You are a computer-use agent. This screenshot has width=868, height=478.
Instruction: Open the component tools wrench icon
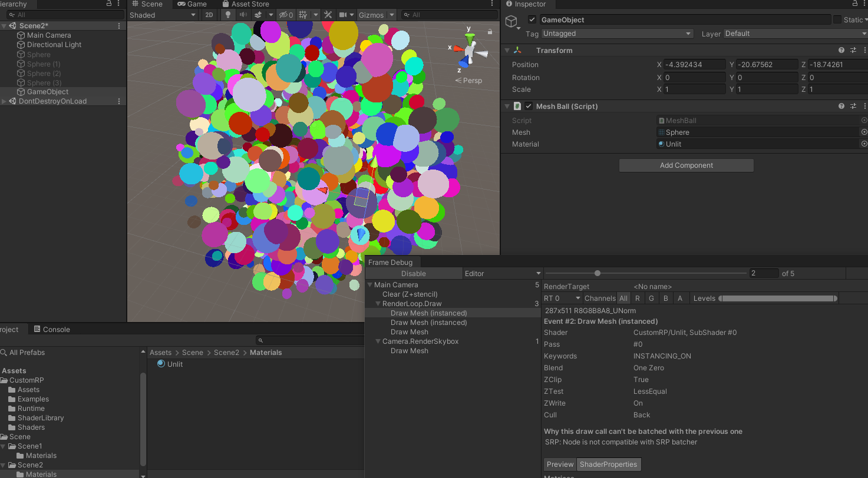[328, 15]
